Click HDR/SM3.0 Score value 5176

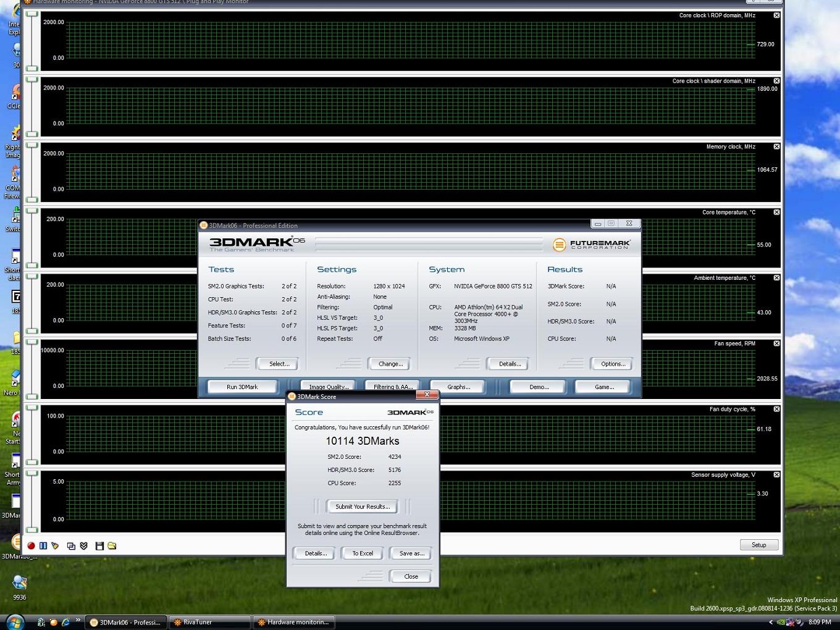[x=395, y=470]
